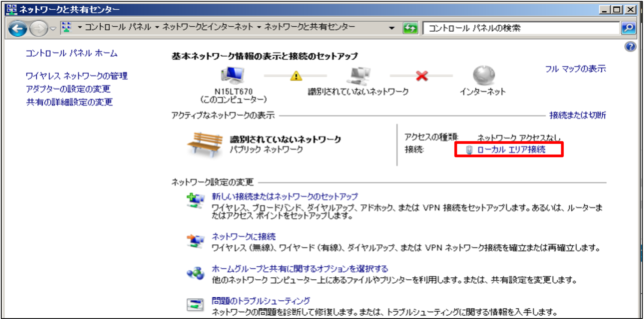Open the address bar history dropdown arrow
644x319 pixels.
click(x=392, y=28)
